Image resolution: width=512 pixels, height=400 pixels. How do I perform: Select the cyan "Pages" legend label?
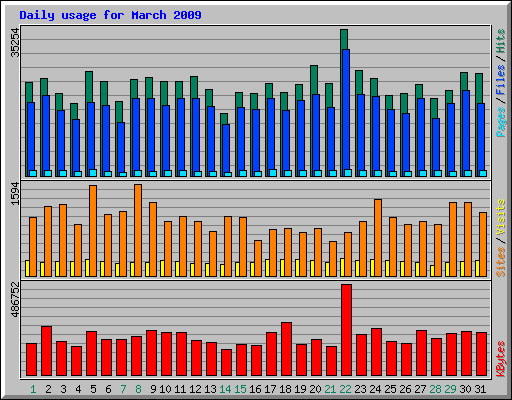pyautogui.click(x=500, y=122)
